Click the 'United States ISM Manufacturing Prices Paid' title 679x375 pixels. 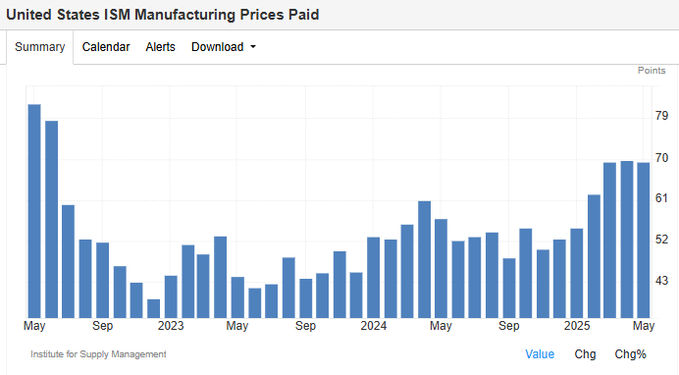[x=162, y=15]
